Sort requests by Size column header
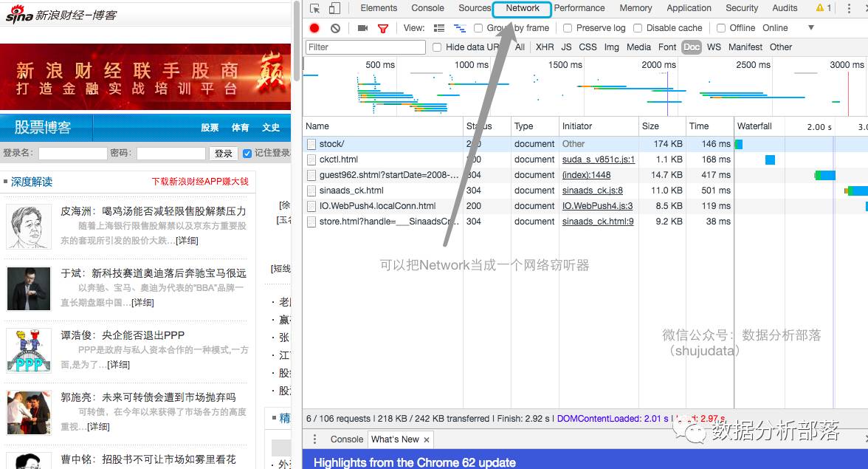Viewport: 868px width, 469px height. pos(661,126)
